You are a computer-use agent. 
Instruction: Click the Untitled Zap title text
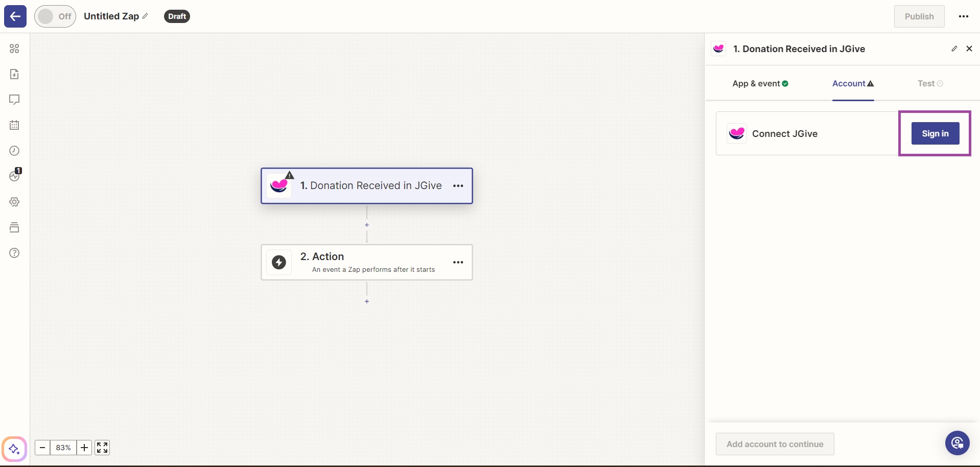(111, 16)
